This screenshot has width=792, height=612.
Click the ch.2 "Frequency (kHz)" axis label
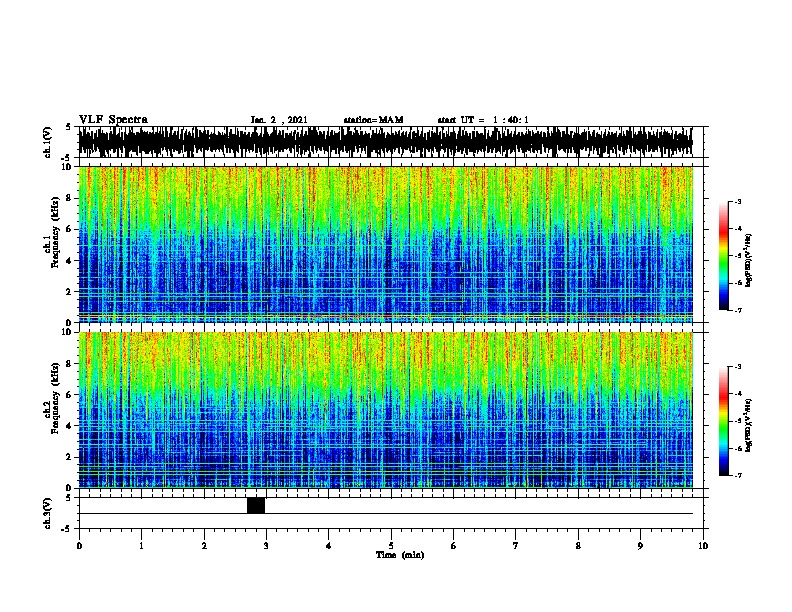tap(55, 398)
